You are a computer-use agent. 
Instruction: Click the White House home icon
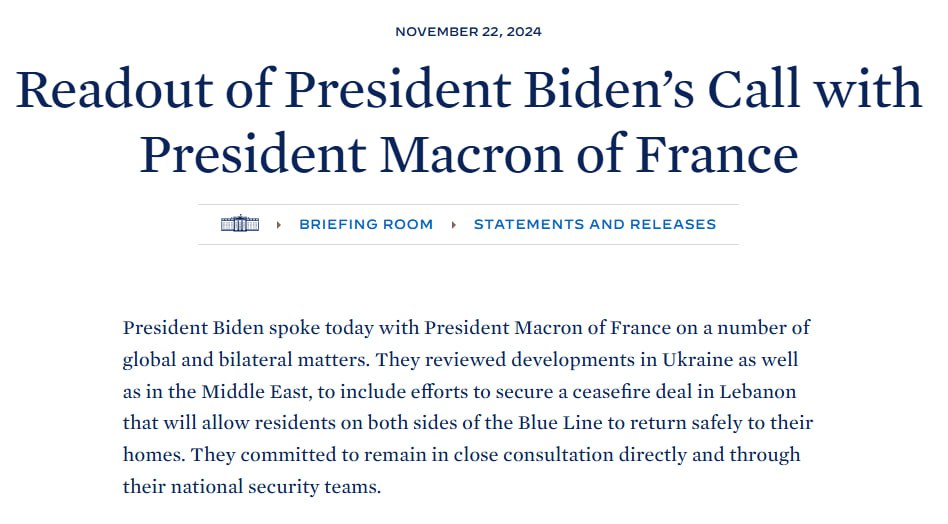pos(240,224)
